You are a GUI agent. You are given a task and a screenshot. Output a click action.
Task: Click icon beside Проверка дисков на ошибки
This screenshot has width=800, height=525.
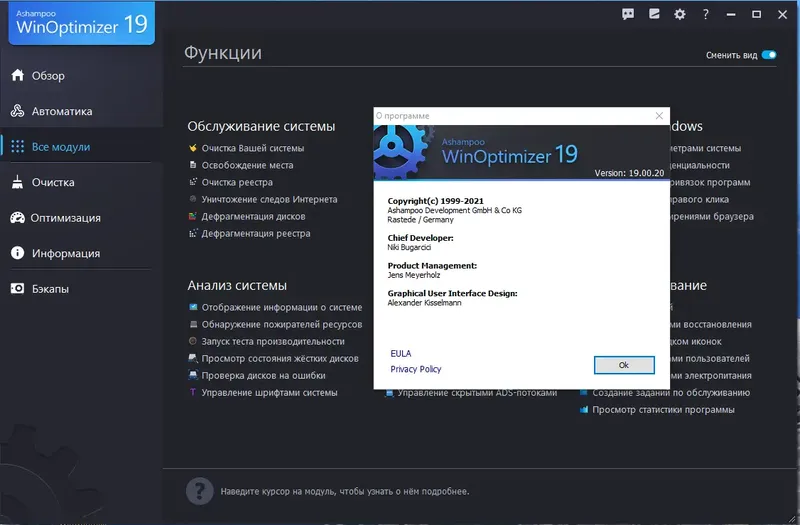click(193, 375)
